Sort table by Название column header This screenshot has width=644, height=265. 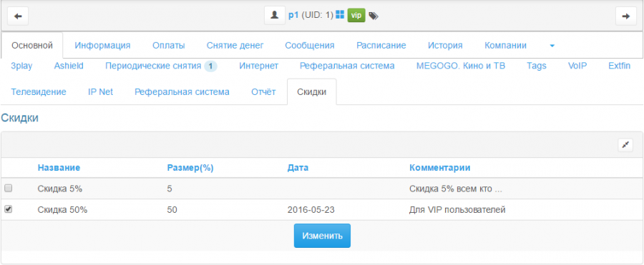click(x=59, y=167)
